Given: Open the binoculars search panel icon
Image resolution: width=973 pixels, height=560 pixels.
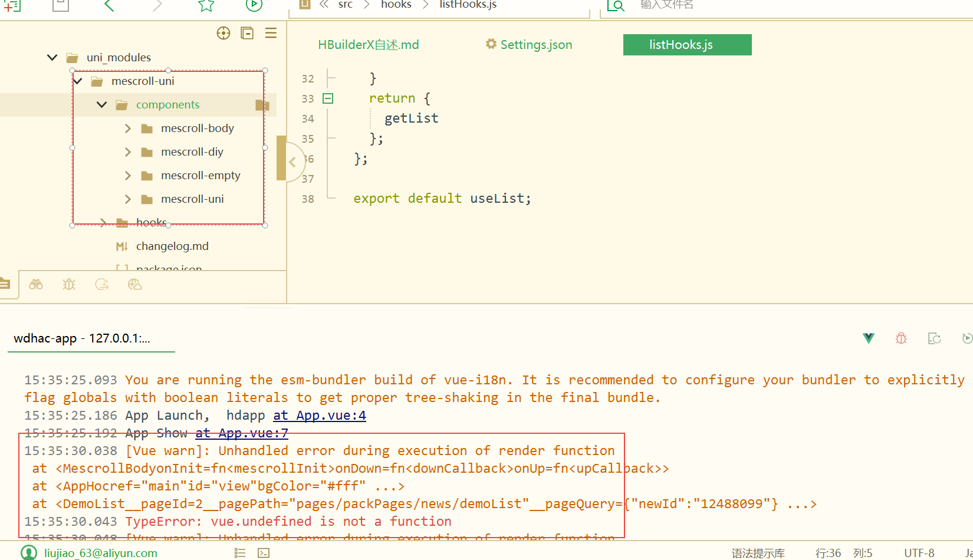Looking at the screenshot, I should [x=36, y=285].
